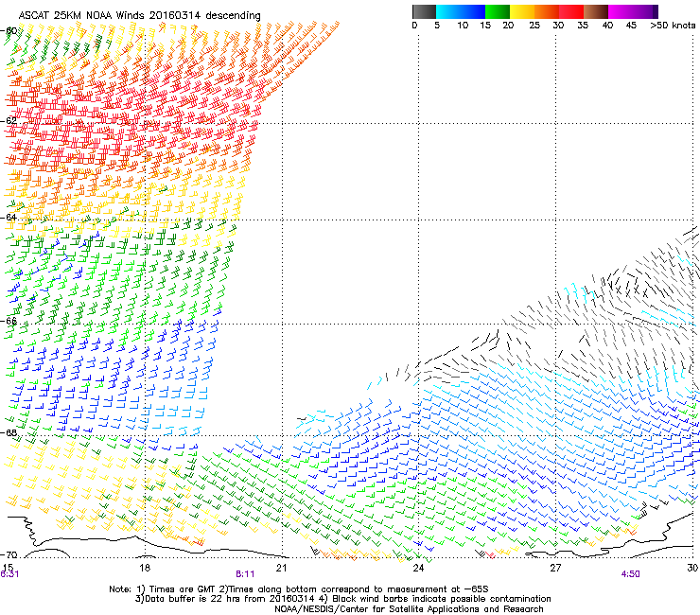Click the orange 25-30 knots color band
The height and width of the screenshot is (615, 700).
(x=547, y=11)
